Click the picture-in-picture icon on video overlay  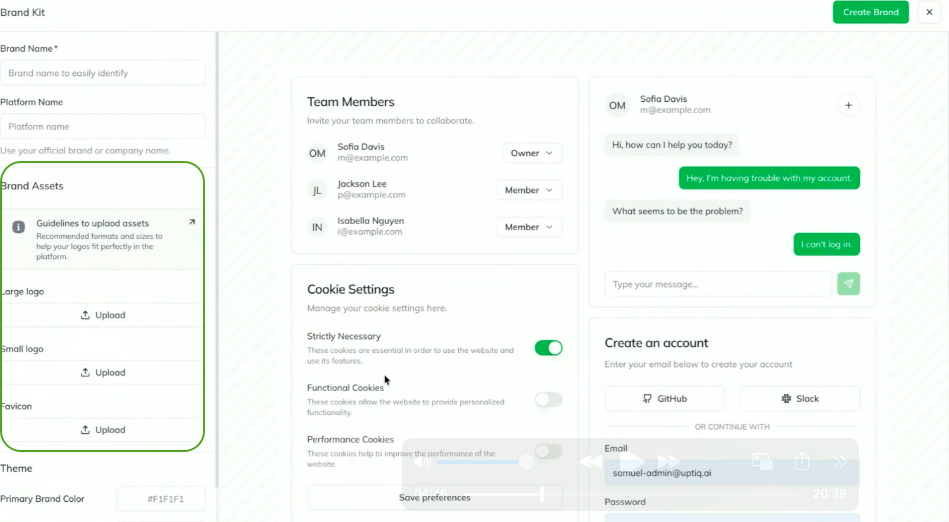762,461
